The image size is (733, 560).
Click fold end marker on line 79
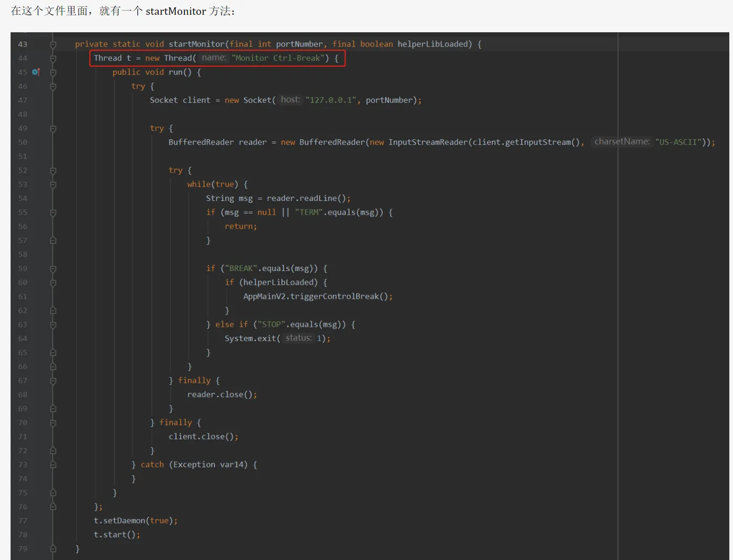(x=53, y=548)
